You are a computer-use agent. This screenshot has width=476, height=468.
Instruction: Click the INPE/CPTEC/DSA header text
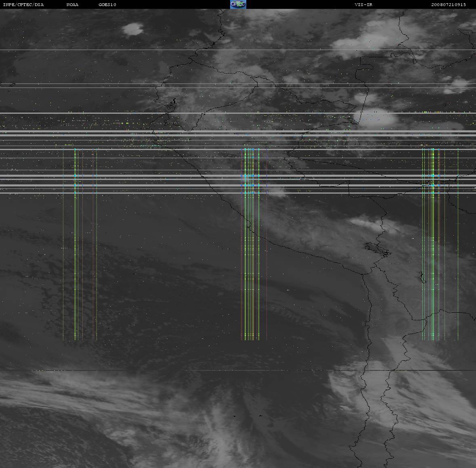pyautogui.click(x=23, y=4)
